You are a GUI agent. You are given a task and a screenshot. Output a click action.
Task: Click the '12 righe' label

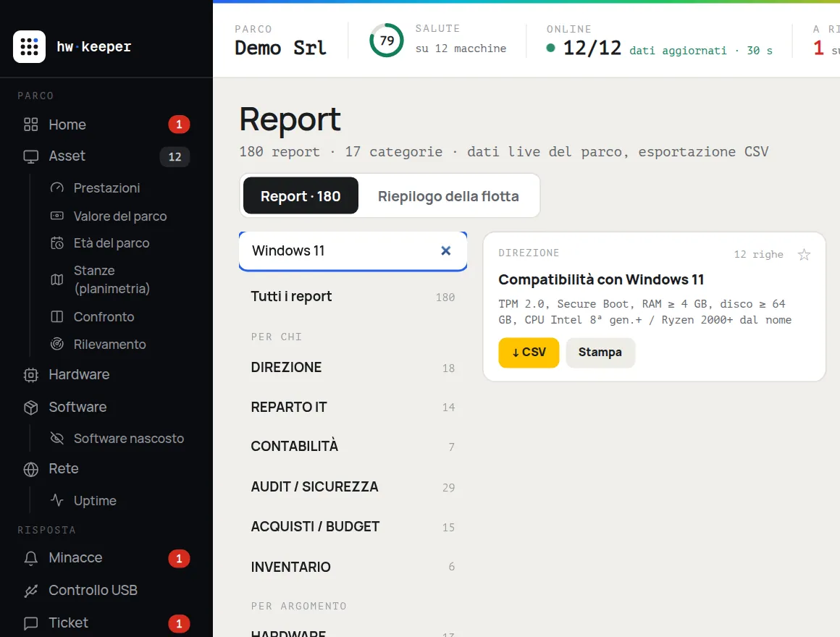point(758,254)
